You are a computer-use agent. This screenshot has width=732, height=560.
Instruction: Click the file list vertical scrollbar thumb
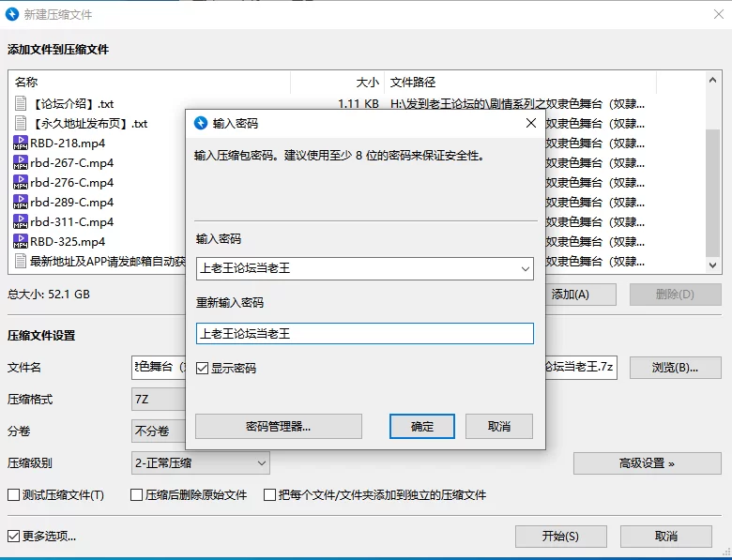click(x=712, y=192)
